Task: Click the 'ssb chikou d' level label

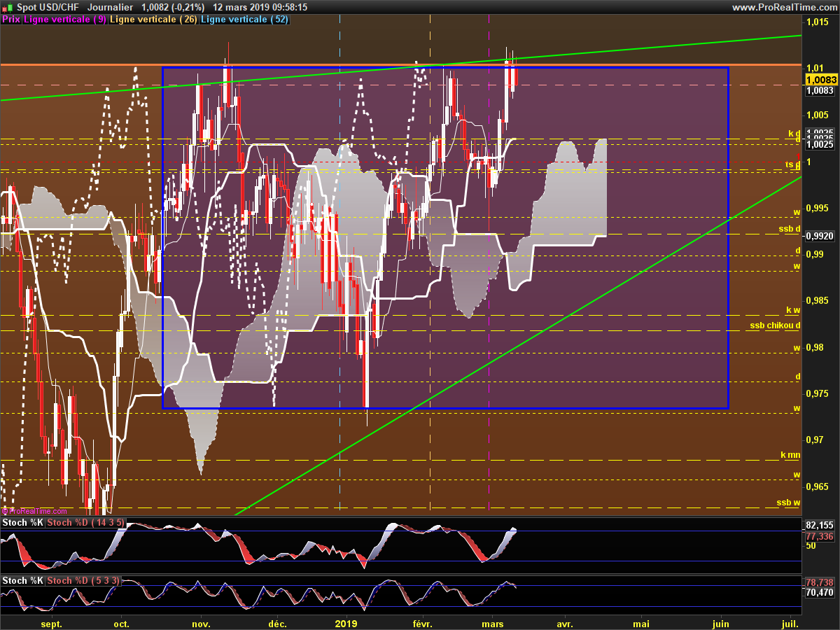Action: pos(776,325)
